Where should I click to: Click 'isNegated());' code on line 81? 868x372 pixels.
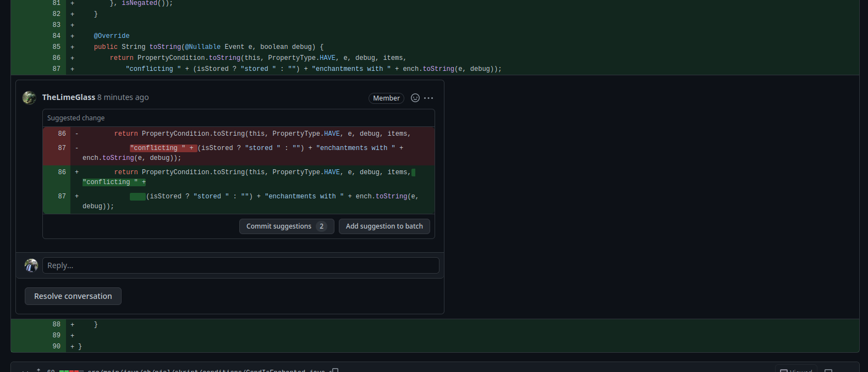pos(147,3)
